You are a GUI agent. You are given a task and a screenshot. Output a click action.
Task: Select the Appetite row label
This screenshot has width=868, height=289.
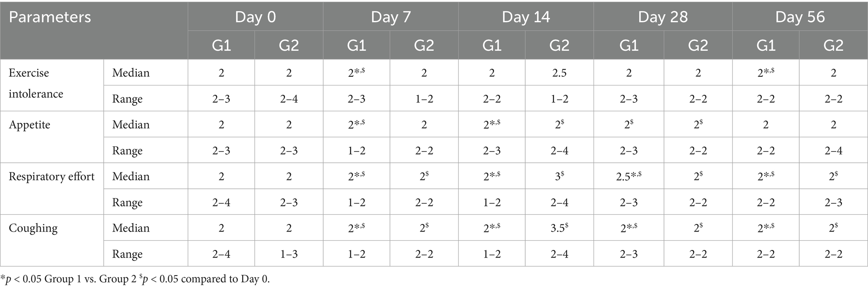click(29, 125)
